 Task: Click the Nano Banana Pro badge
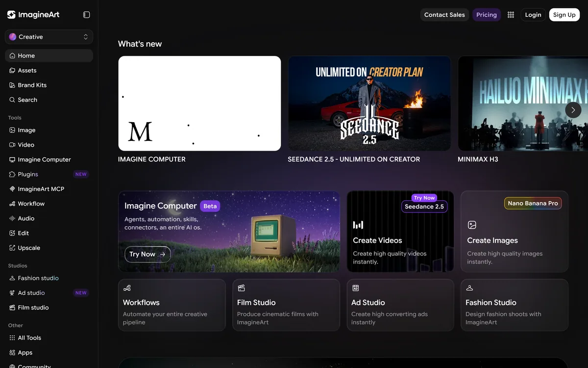click(533, 203)
